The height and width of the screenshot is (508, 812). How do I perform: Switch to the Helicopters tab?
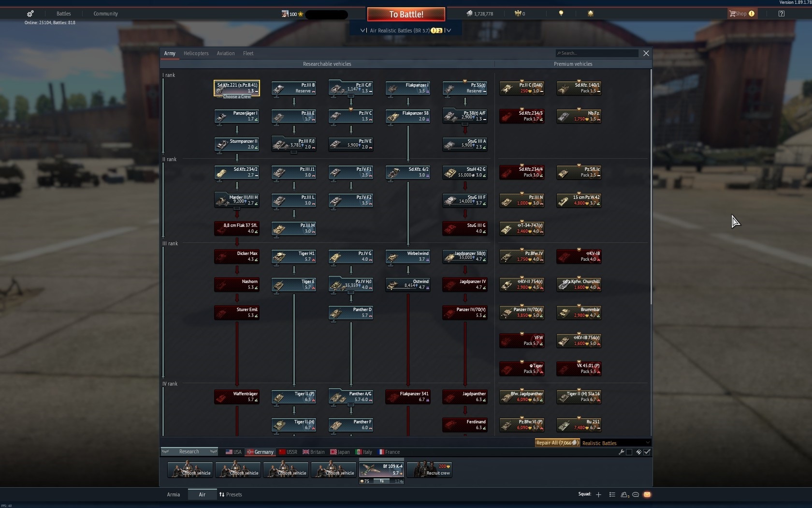(x=196, y=53)
